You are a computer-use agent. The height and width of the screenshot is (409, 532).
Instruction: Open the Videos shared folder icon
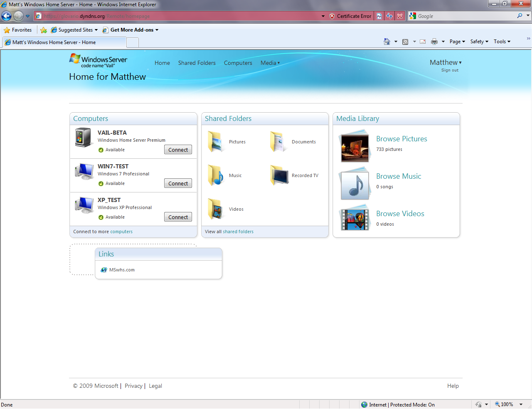point(216,209)
